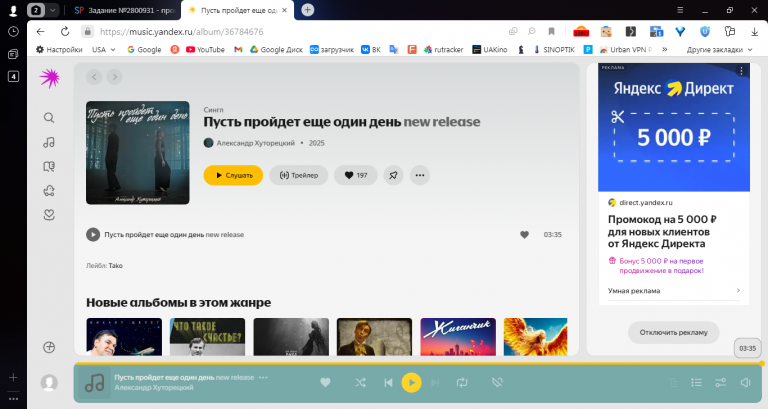Click the plus circle icon in the sidebar

(49, 347)
